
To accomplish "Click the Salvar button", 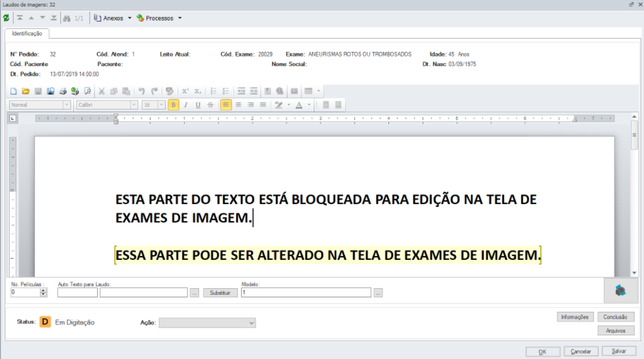I will tap(619, 351).
